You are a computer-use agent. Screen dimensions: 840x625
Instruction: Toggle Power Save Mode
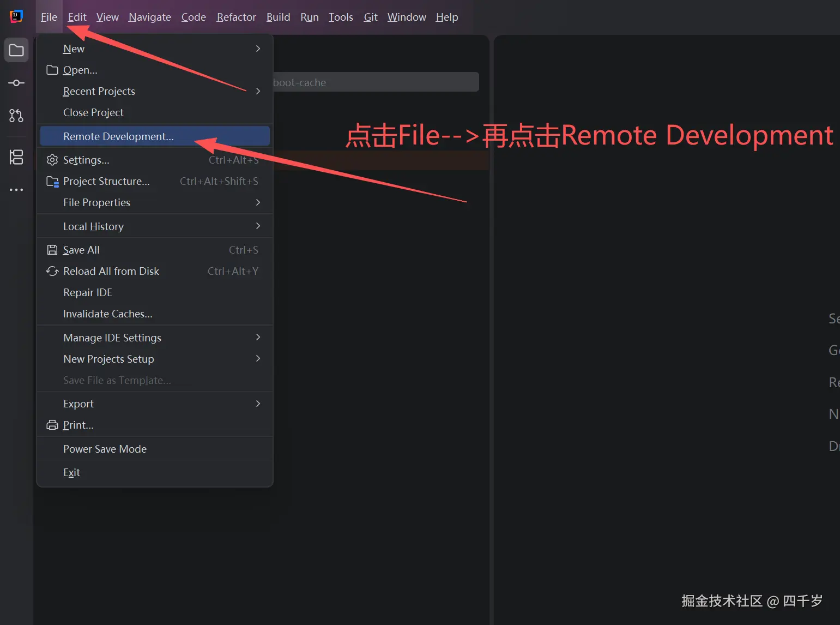coord(105,448)
